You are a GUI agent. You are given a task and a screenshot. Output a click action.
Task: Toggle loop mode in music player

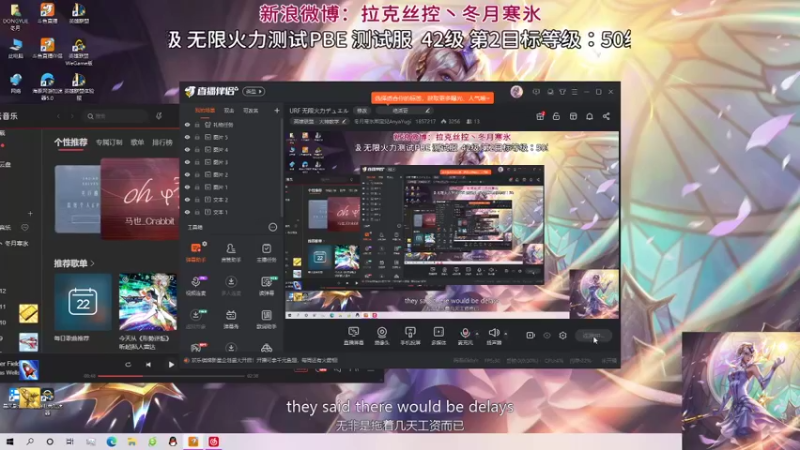(128, 364)
